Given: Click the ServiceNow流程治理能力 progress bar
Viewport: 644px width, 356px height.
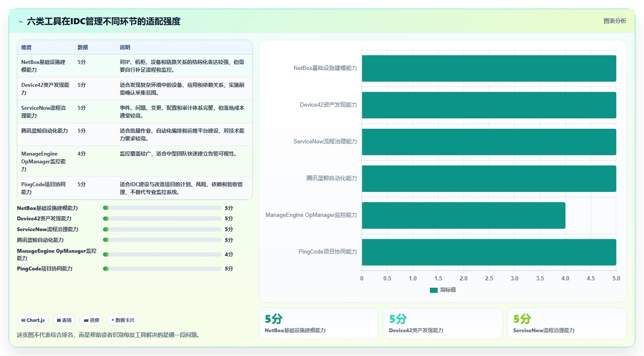Looking at the screenshot, I should [162, 229].
